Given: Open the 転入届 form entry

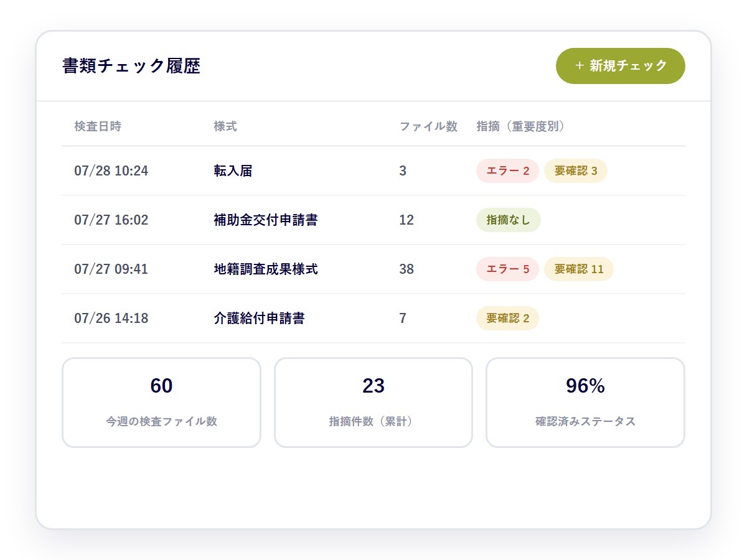Looking at the screenshot, I should (233, 170).
